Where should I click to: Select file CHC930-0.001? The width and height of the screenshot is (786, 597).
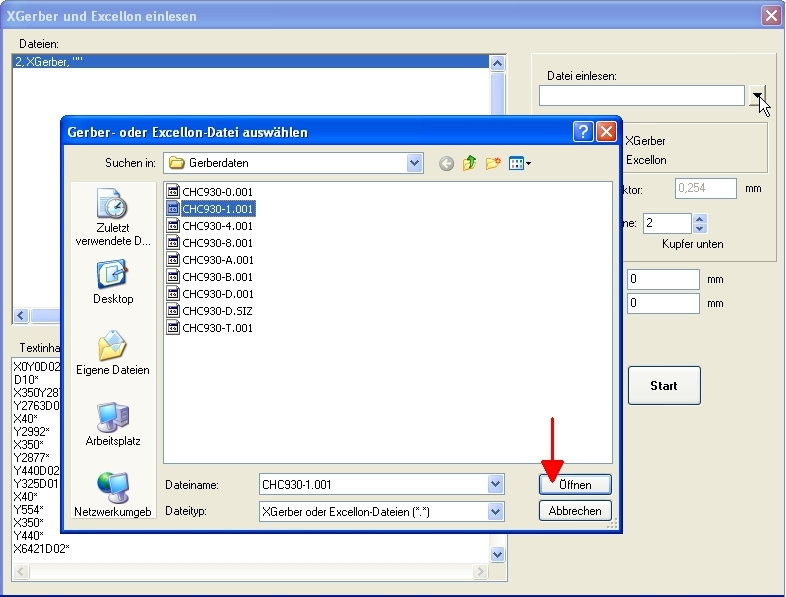(217, 192)
